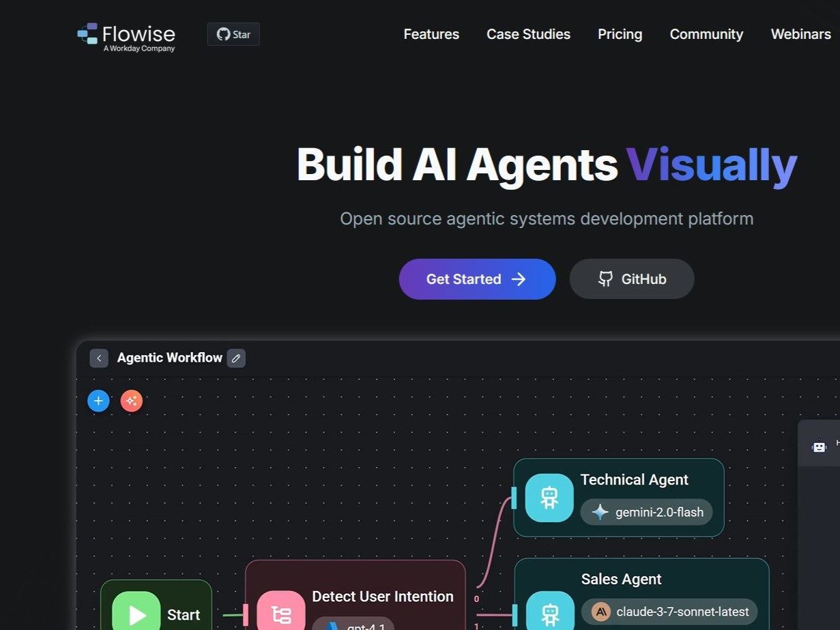Screen dimensions: 840x630
Task: Click the Agentic Workflow title text
Action: [170, 358]
